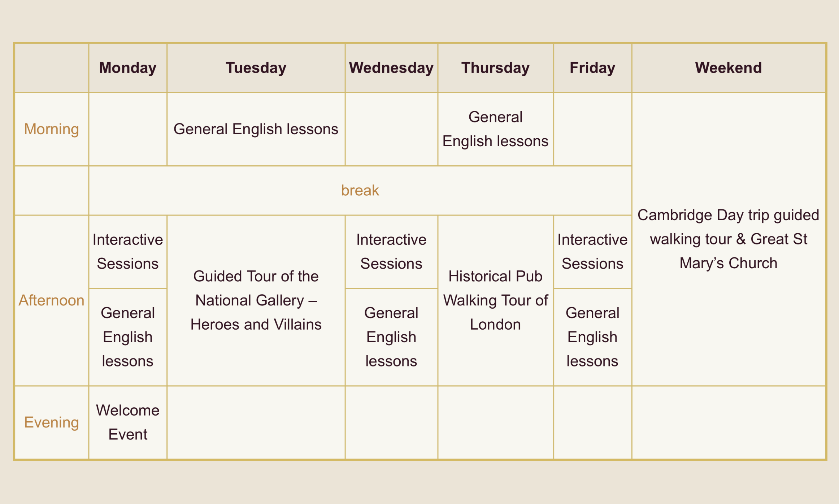Viewport: 839px width, 504px height.
Task: Select Tuesday's General English lessons cell
Action: click(256, 129)
